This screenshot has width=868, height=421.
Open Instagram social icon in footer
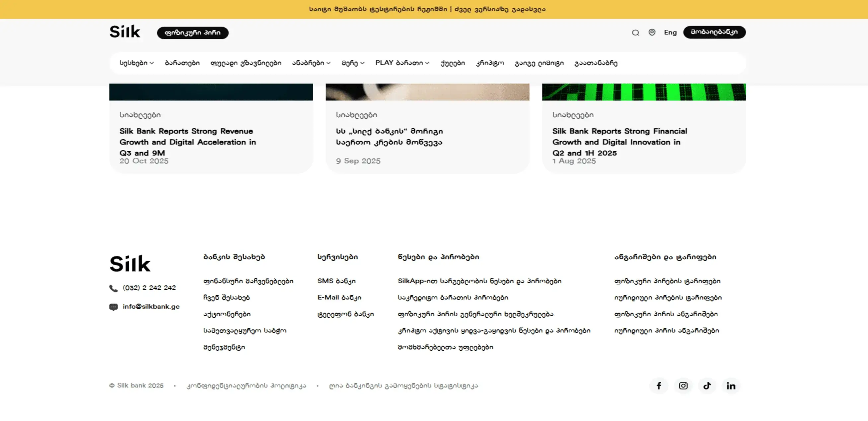pos(683,386)
